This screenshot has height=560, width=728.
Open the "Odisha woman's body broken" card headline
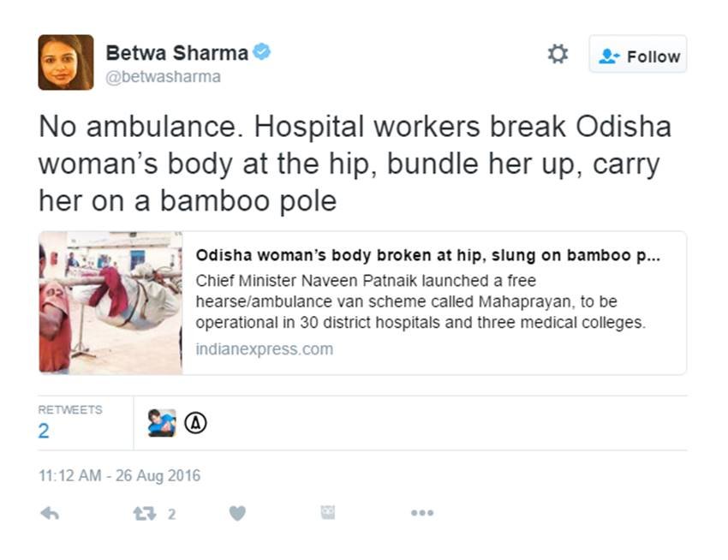tap(428, 256)
